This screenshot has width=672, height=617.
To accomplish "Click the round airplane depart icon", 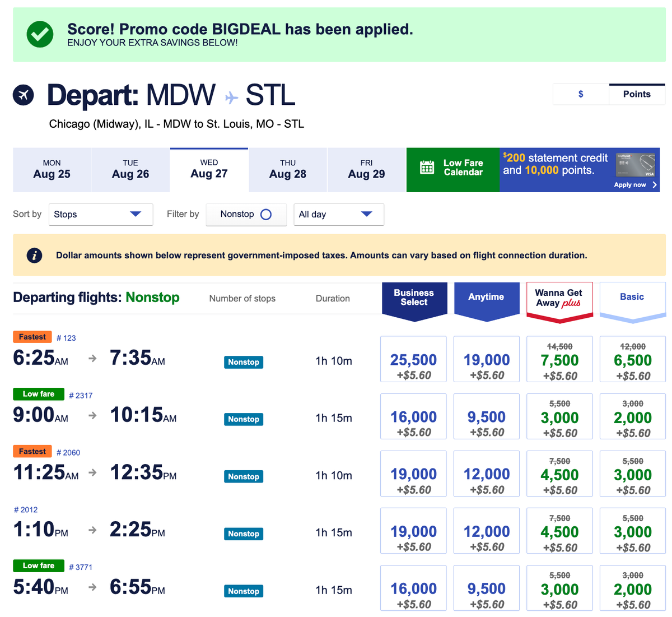I will 24,95.
